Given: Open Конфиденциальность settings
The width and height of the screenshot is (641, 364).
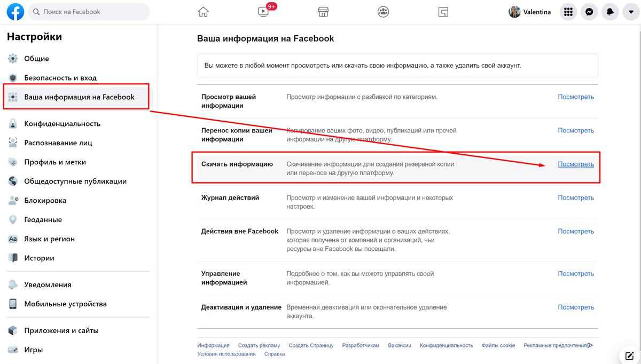Looking at the screenshot, I should coord(62,124).
